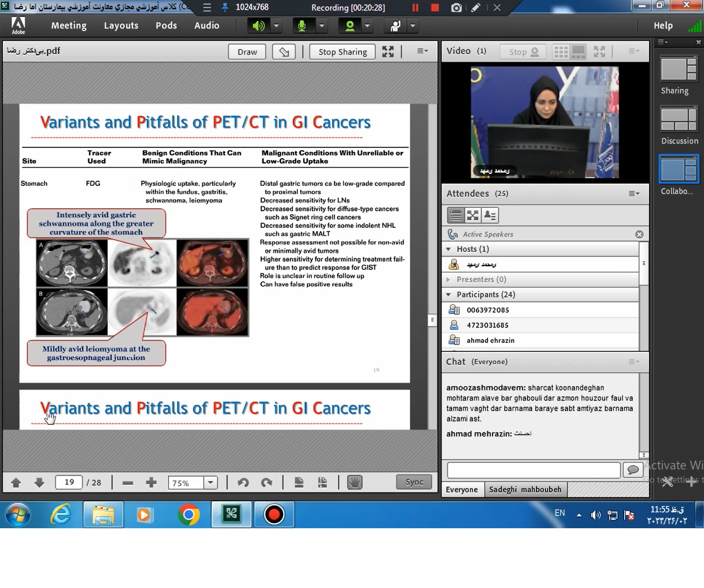Open the 75% zoom level dropdown
Viewport: 704px width, 588px height.
pyautogui.click(x=211, y=483)
